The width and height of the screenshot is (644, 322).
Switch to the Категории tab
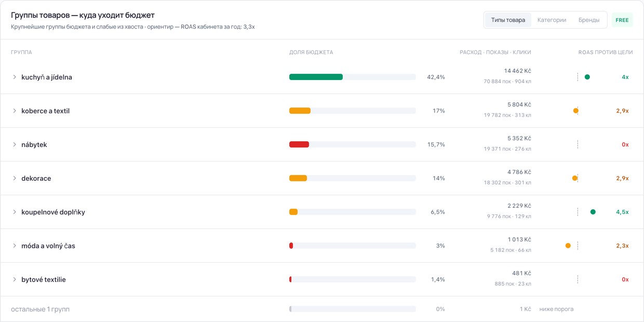coord(552,20)
